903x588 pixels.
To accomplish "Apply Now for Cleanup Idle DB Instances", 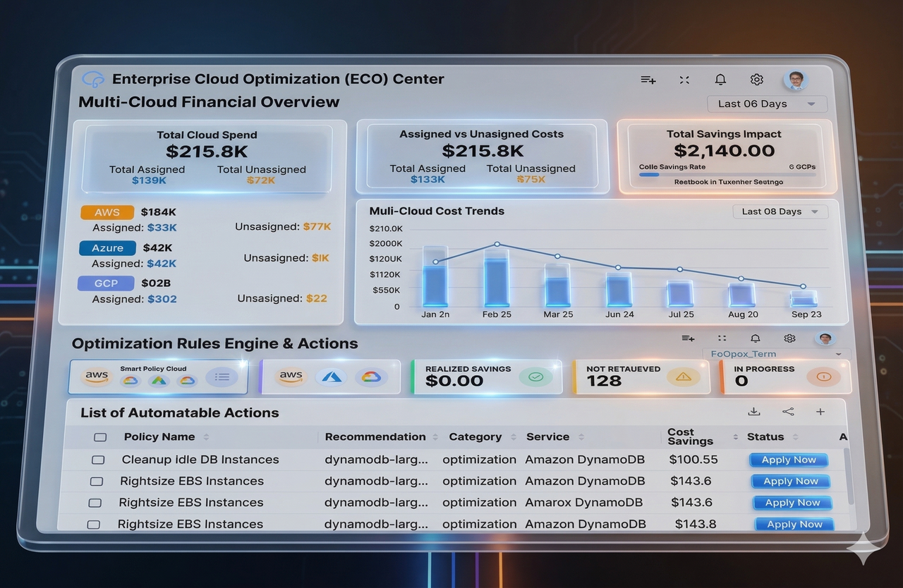I will (x=788, y=459).
